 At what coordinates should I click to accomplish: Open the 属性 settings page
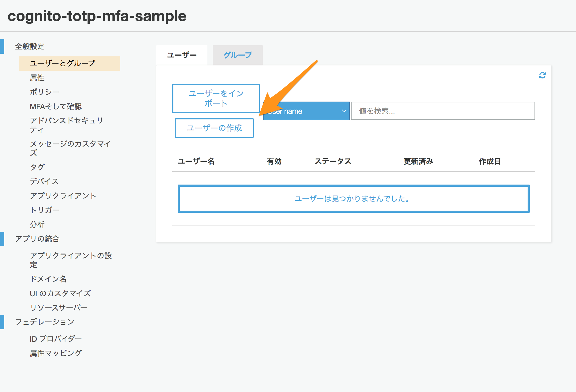(37, 78)
